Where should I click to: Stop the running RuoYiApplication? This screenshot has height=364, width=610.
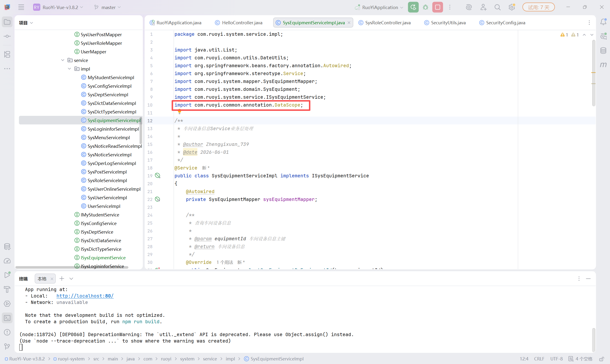(x=438, y=7)
